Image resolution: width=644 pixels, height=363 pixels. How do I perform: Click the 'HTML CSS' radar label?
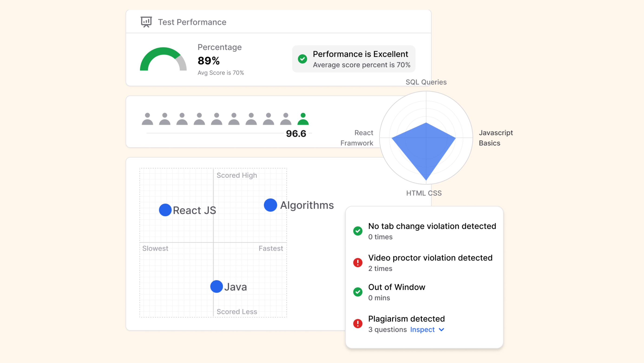tap(424, 193)
